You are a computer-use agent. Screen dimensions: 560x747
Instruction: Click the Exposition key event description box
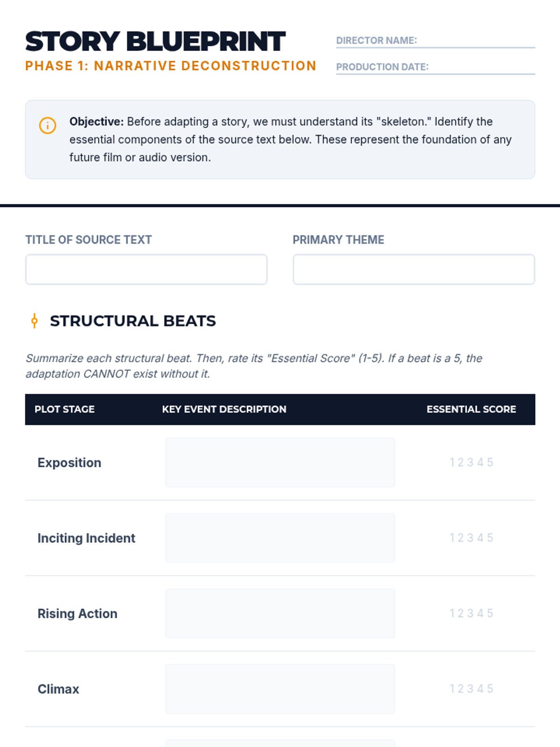tap(280, 462)
